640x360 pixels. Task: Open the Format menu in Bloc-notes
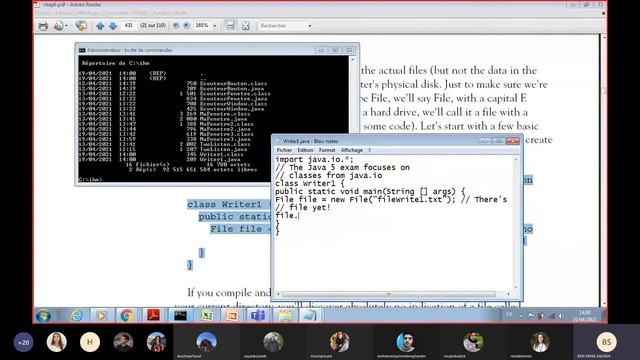pyautogui.click(x=327, y=150)
